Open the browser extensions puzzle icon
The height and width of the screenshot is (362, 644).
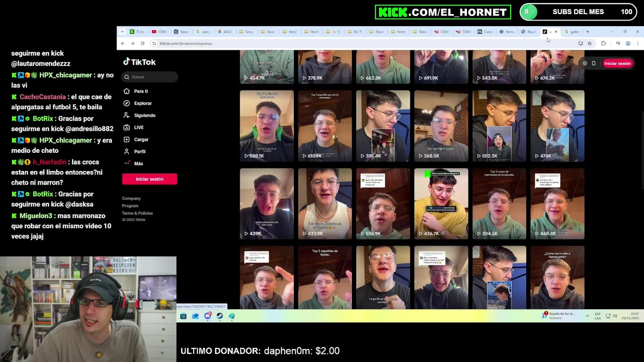pos(603,43)
